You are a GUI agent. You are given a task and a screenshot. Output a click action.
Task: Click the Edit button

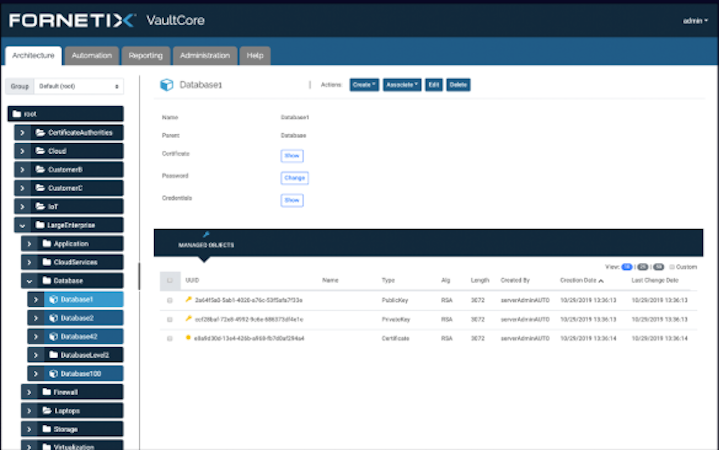[433, 85]
